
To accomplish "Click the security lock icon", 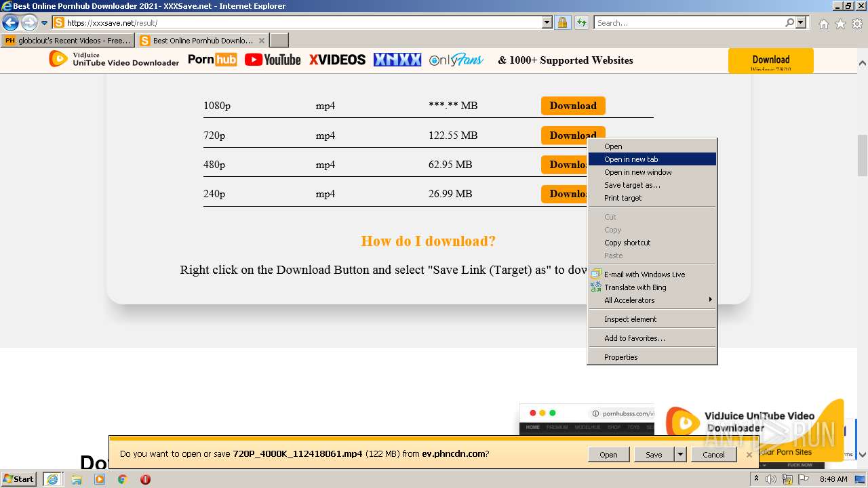I will point(562,23).
